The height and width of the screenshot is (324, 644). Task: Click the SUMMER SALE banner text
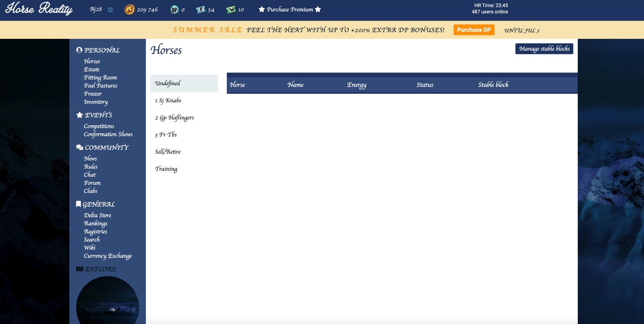point(208,30)
